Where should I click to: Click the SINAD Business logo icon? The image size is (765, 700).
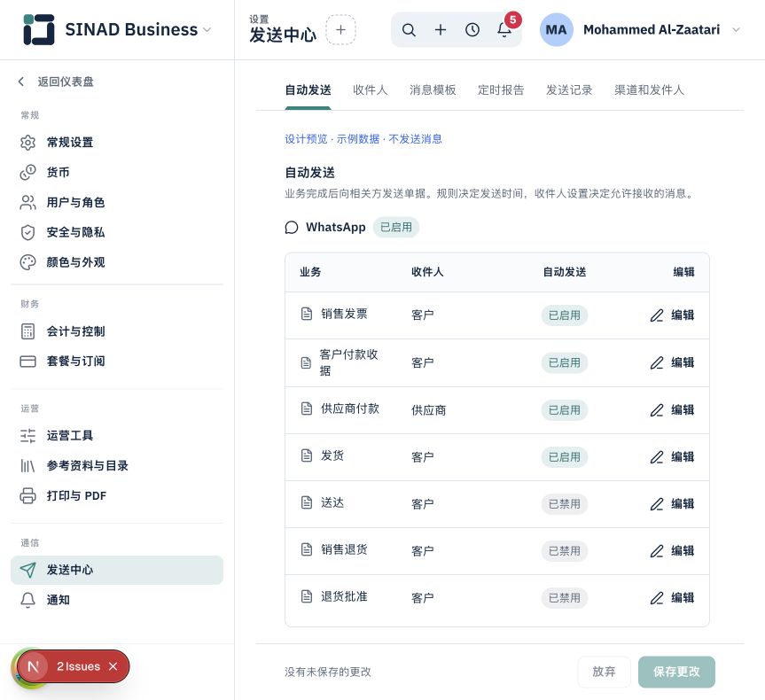[38, 30]
